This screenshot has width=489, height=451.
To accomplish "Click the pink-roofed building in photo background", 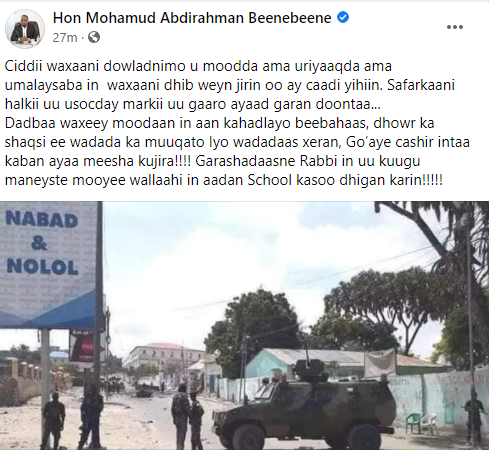I will 163,357.
